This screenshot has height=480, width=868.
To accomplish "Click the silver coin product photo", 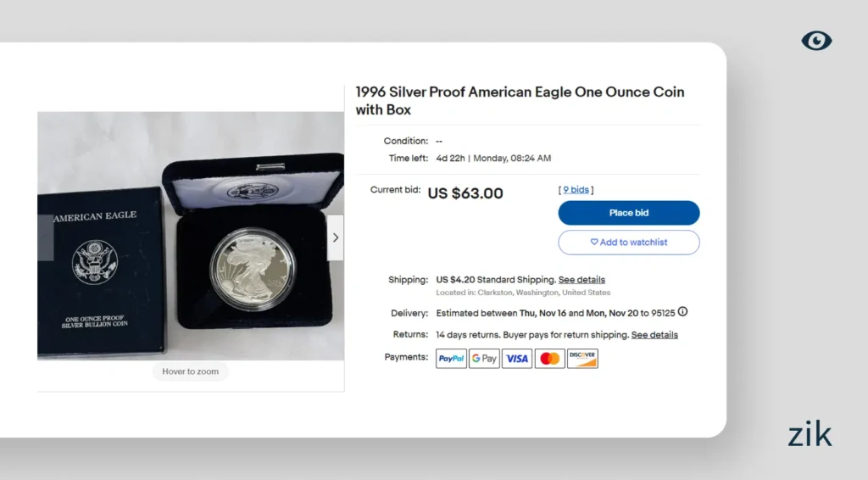I will (252, 270).
